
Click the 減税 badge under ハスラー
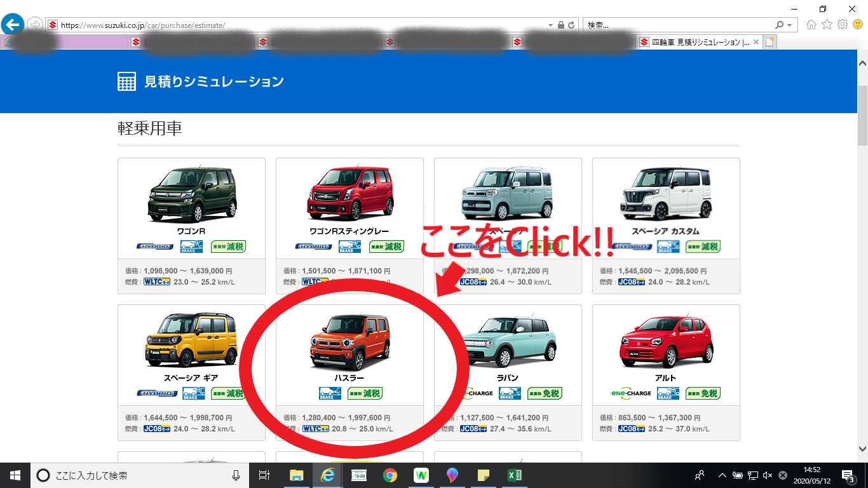point(365,393)
